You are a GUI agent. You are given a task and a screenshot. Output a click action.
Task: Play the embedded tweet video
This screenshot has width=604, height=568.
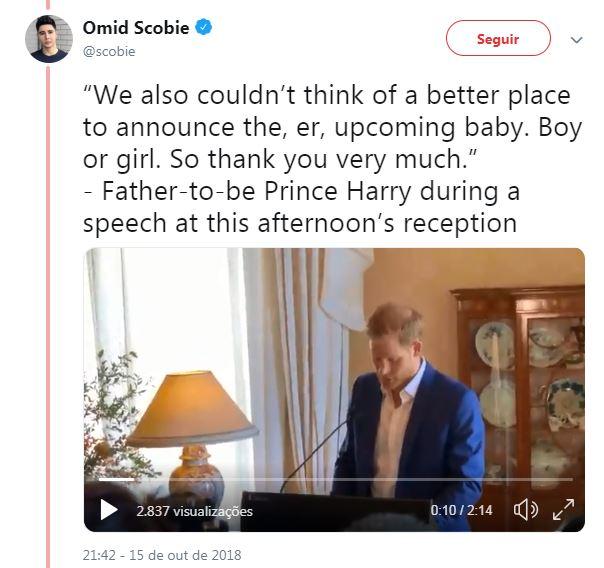click(109, 510)
